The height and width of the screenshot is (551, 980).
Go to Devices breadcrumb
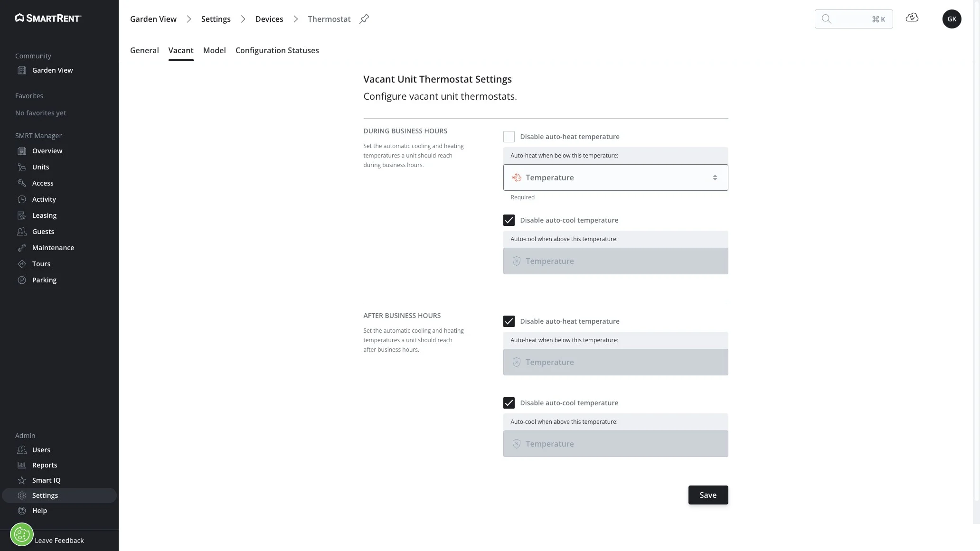click(269, 19)
